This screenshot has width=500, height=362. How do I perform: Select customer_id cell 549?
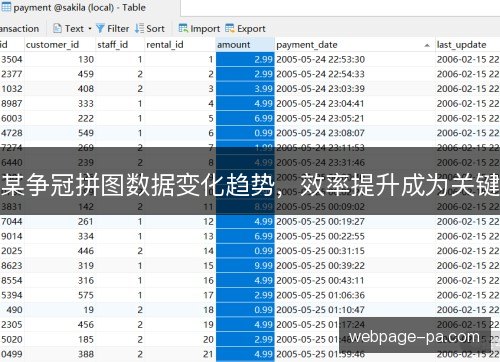(x=60, y=133)
